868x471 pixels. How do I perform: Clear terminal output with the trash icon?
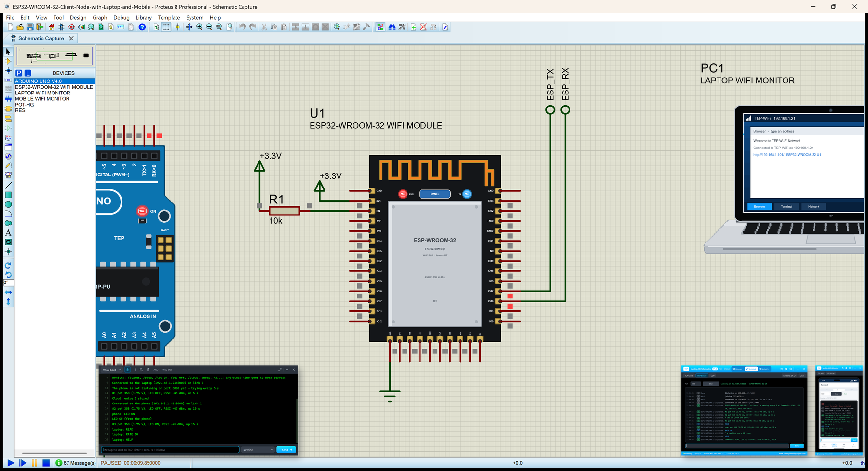pos(148,370)
